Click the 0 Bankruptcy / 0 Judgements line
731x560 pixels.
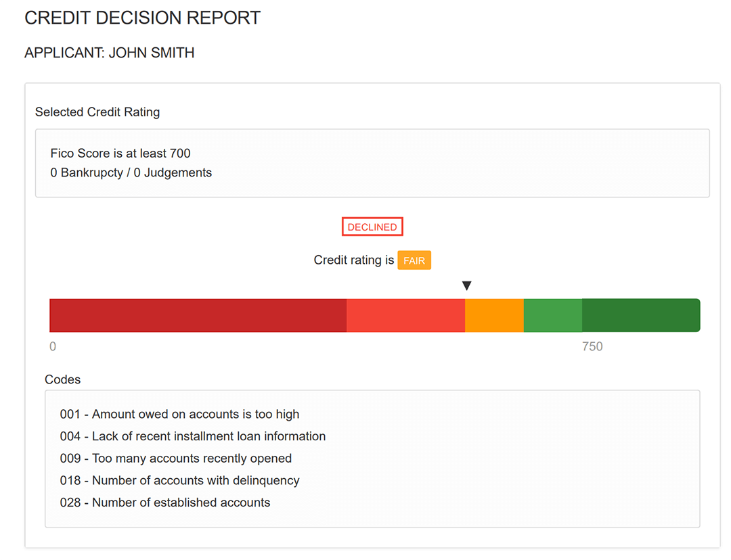pyautogui.click(x=131, y=172)
